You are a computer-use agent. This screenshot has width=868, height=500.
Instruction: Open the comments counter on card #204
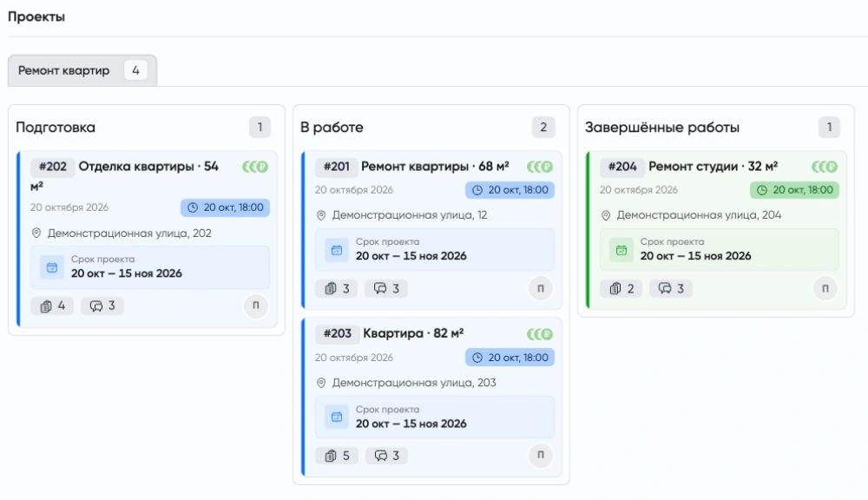671,288
